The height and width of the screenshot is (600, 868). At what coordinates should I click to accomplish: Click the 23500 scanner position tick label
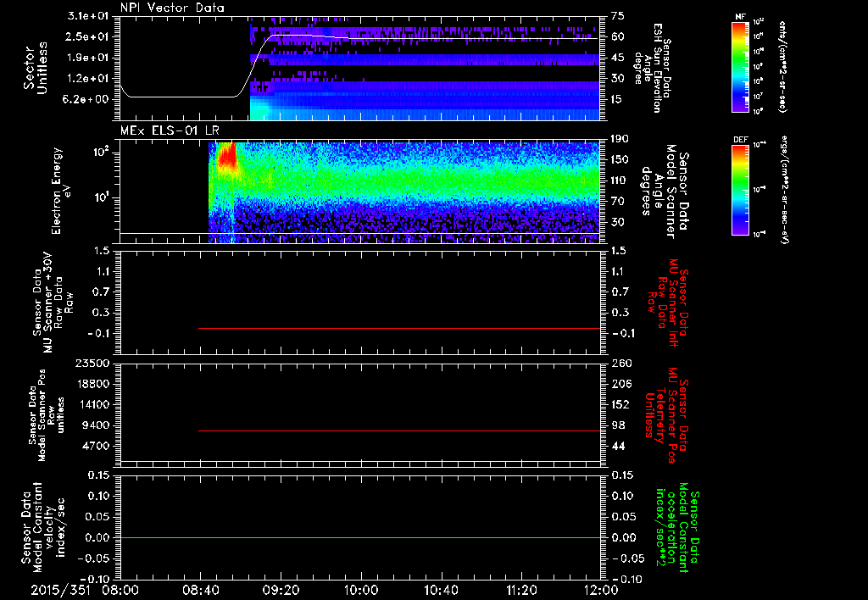(x=92, y=363)
